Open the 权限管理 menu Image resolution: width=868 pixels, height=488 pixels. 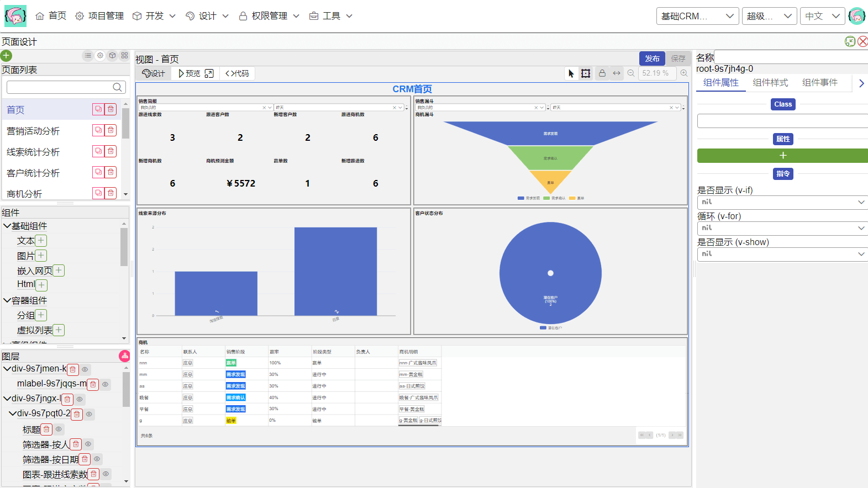(x=269, y=16)
